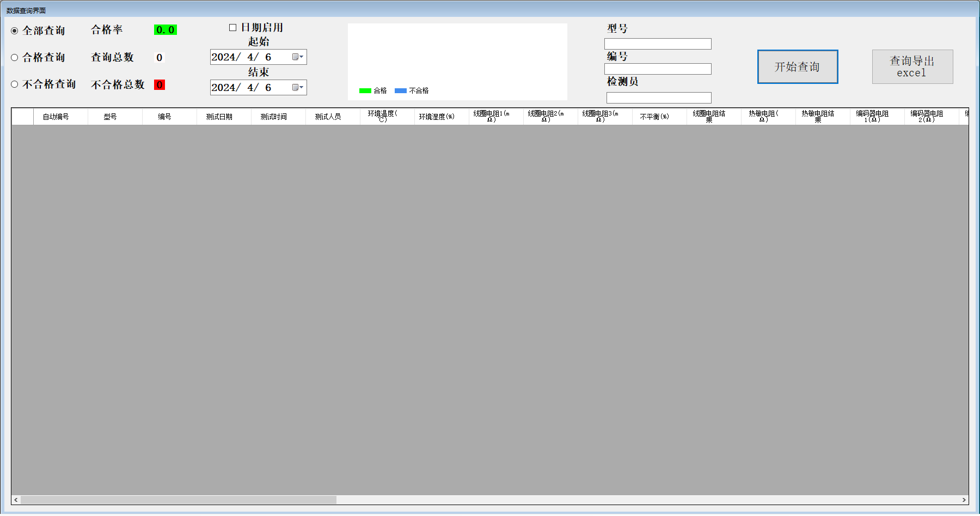Screen dimensions: 980x516
Task: Click the horizontal scrollbar left arrow
Action: coord(16,500)
